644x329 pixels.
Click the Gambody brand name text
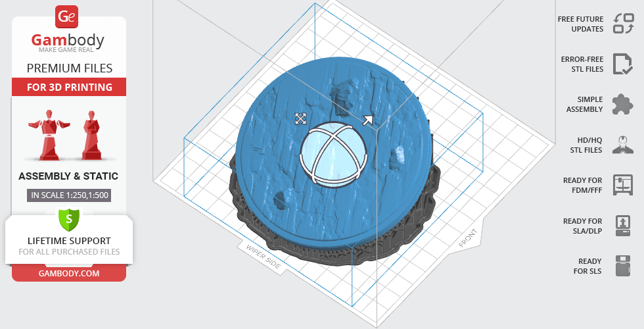coord(68,40)
